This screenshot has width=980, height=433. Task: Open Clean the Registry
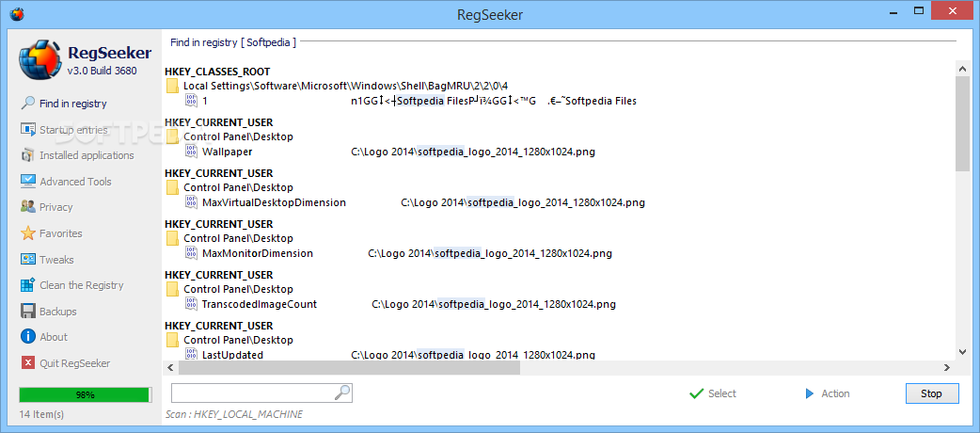(82, 285)
